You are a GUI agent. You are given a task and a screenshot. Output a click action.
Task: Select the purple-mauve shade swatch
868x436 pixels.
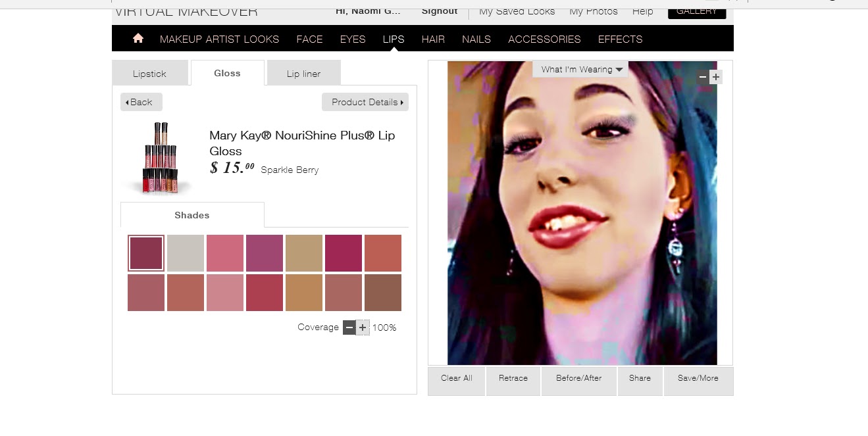tap(265, 253)
